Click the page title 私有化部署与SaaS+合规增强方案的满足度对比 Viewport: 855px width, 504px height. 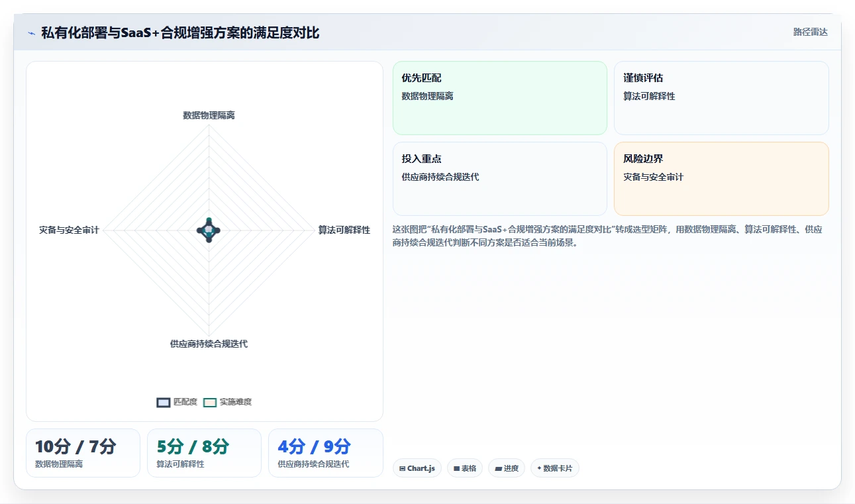point(180,32)
